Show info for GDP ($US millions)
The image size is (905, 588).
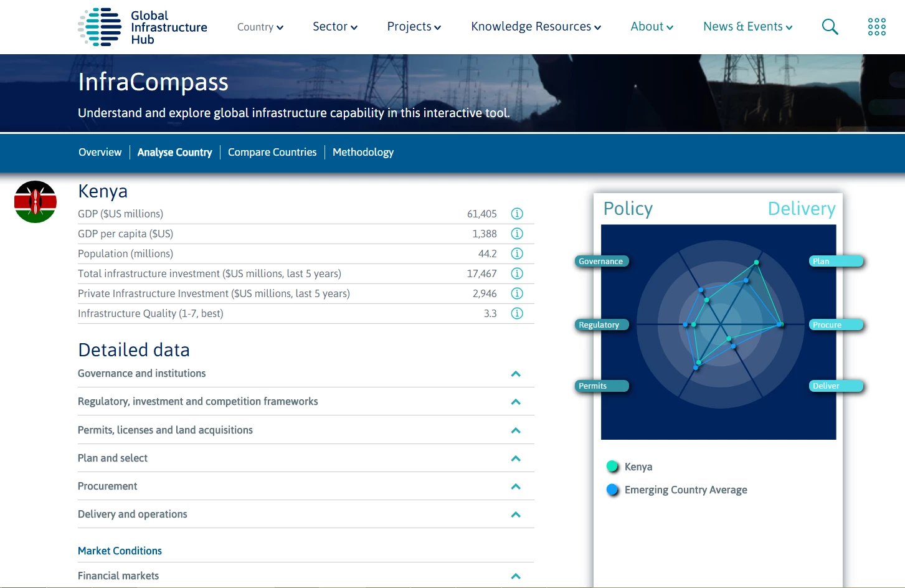517,214
